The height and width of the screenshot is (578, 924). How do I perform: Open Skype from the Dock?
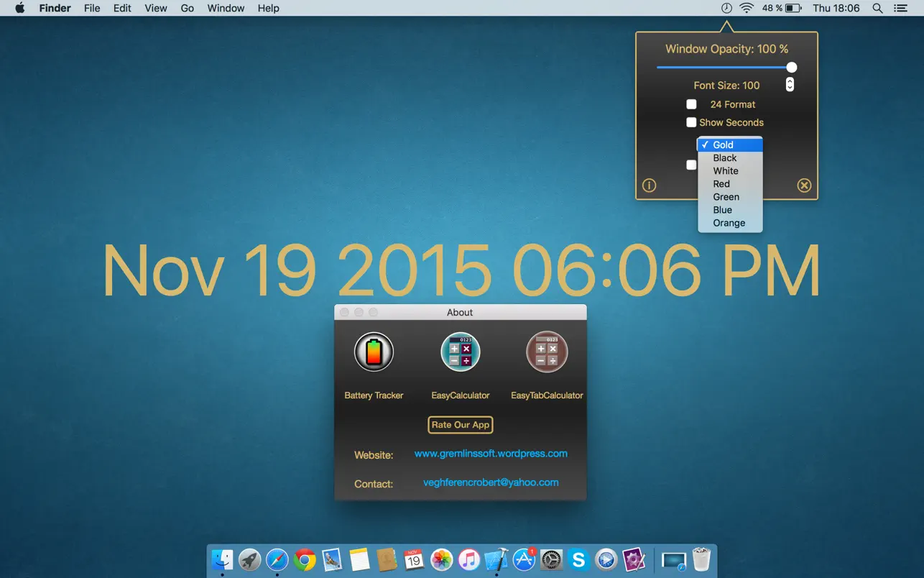coord(578,559)
